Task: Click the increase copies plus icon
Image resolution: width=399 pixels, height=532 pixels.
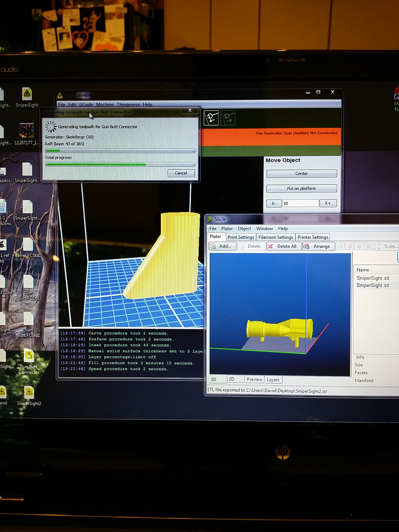Action: tap(340, 246)
